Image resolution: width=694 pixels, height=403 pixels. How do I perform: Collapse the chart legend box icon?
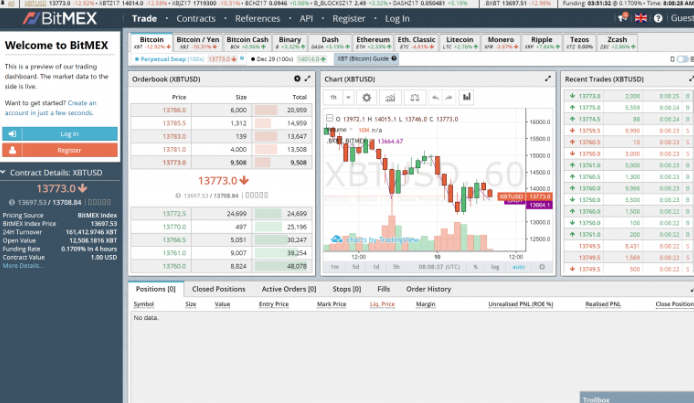[329, 118]
